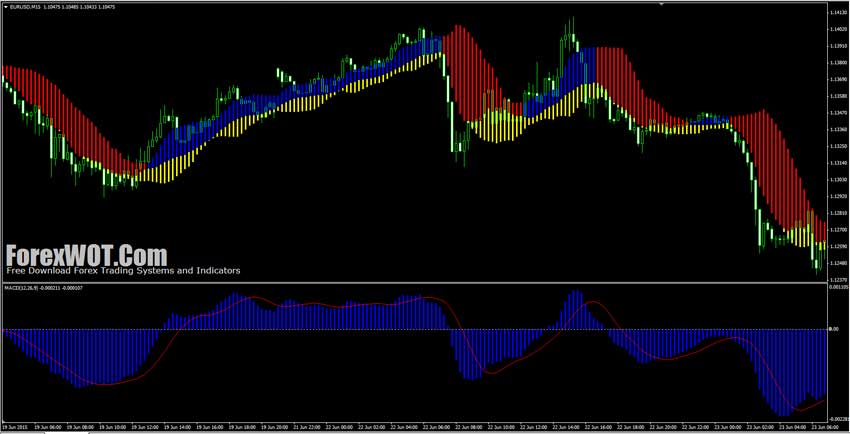Click the 19 Jun 06:00 time label

[48, 427]
